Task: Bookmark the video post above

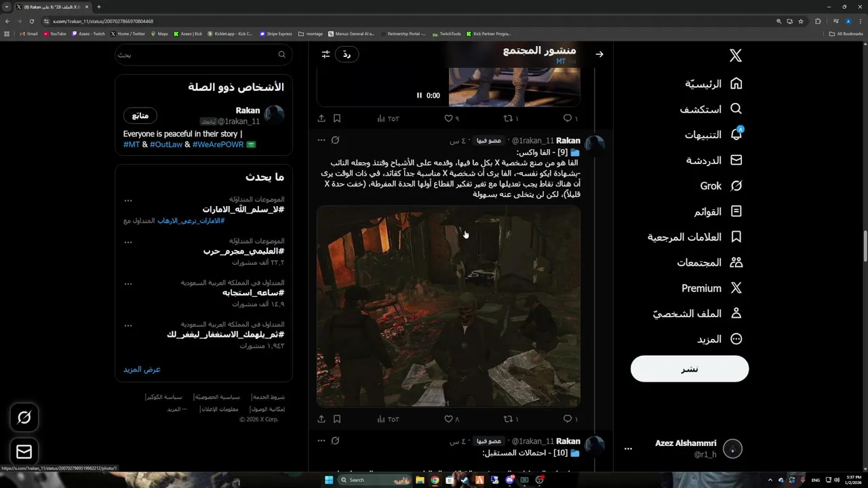Action: (x=337, y=119)
